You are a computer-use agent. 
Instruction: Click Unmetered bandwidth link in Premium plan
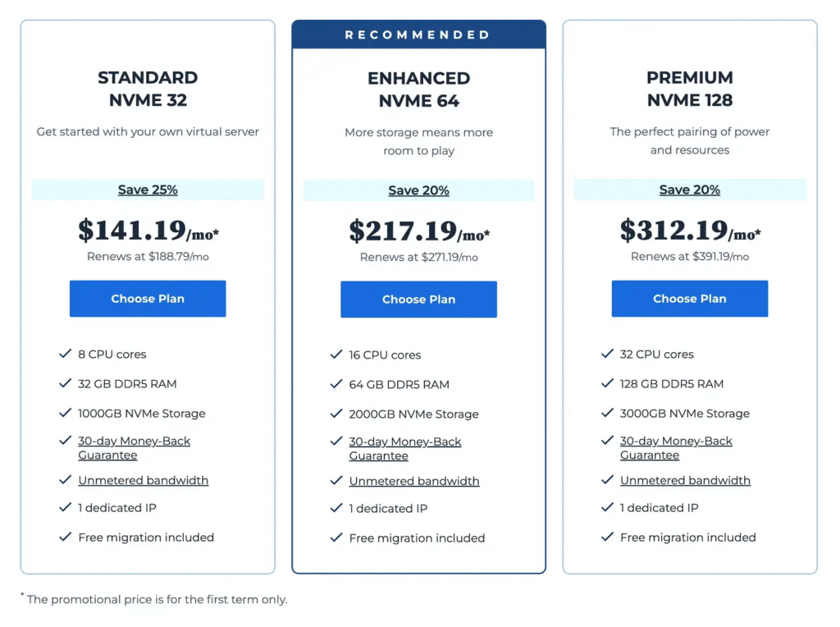click(685, 480)
